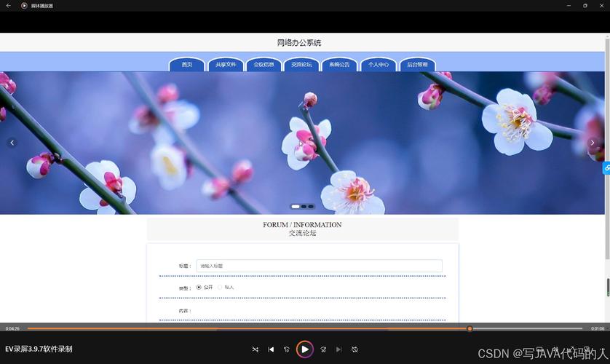The image size is (610, 364).
Task: Click the media player app icon
Action: pyautogui.click(x=24, y=5)
